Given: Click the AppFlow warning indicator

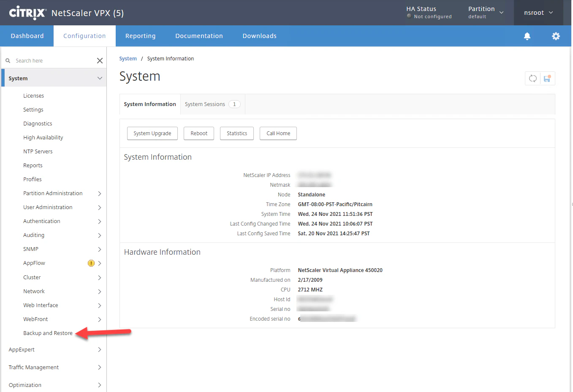Looking at the screenshot, I should point(91,263).
